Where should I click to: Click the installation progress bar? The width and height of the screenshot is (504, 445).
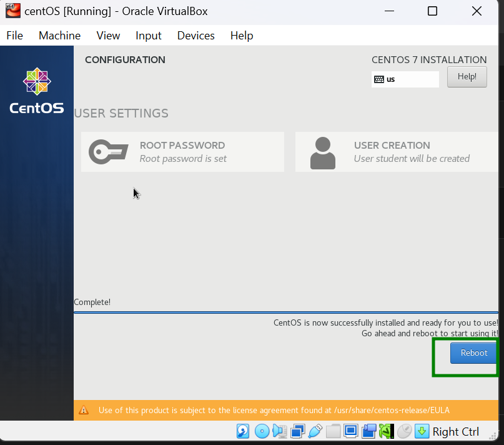point(286,312)
